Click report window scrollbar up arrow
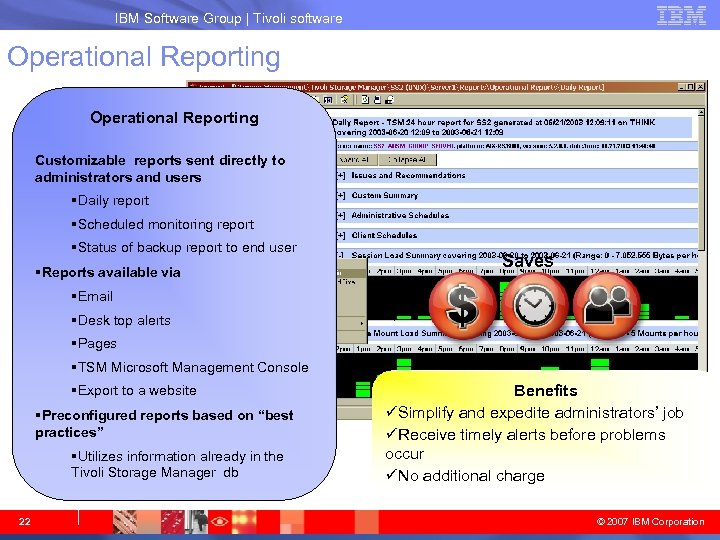Viewport: 720px width, 540px height. point(701,112)
